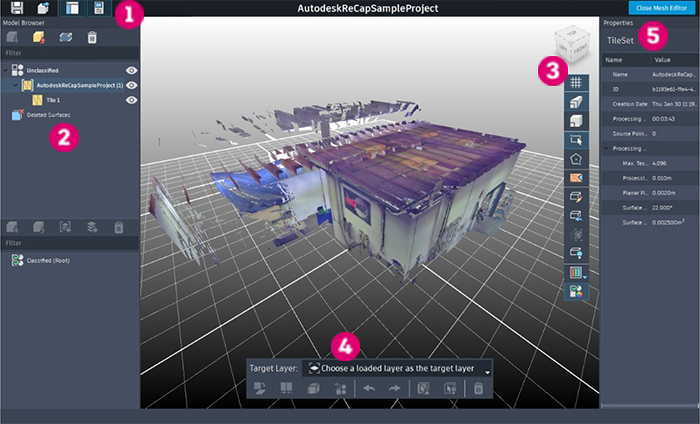
Task: Open the color bars display mode dropdown
Action: point(577,272)
